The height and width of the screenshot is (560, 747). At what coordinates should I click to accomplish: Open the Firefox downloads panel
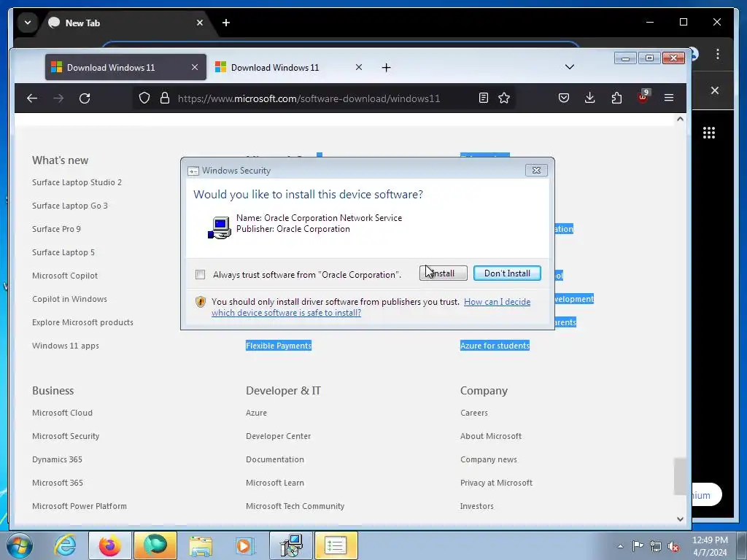tap(589, 98)
